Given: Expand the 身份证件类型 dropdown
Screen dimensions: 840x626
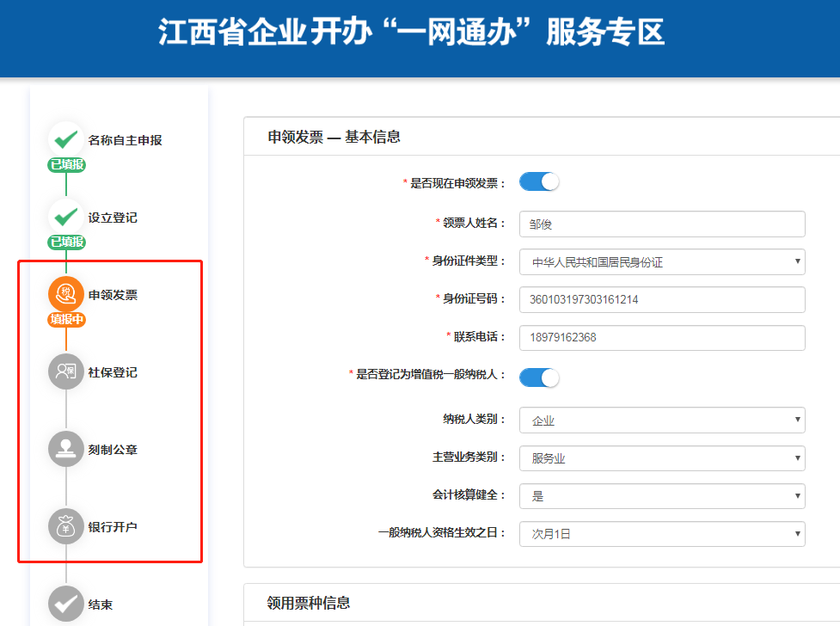Looking at the screenshot, I should tap(662, 262).
